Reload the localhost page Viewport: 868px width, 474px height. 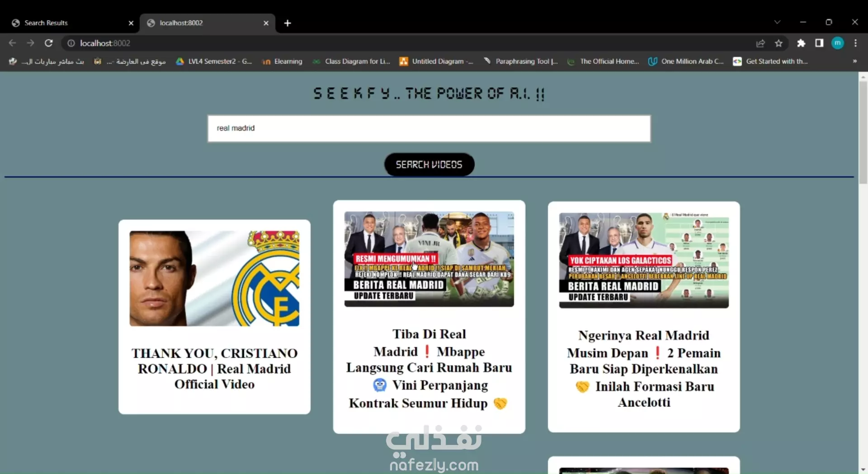click(49, 43)
